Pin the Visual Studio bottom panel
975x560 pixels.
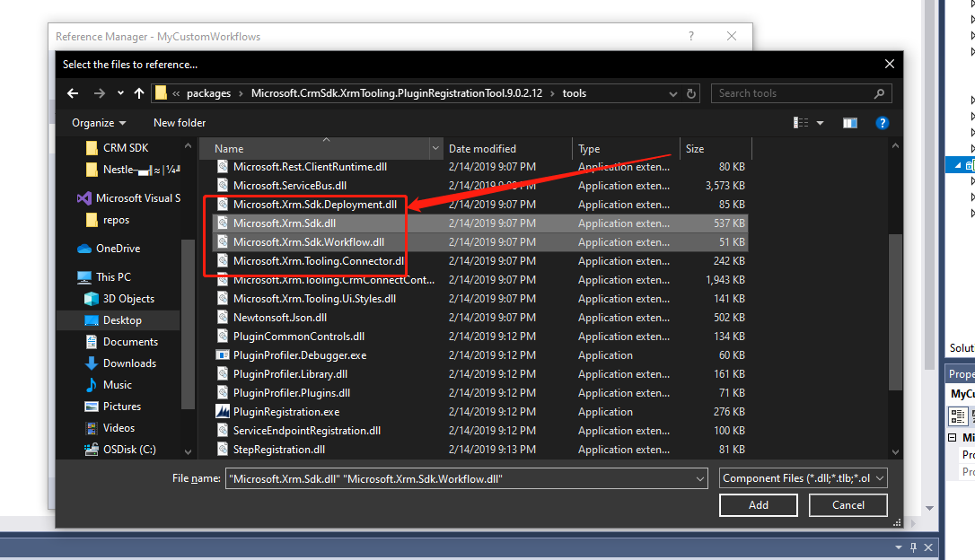pos(913,547)
